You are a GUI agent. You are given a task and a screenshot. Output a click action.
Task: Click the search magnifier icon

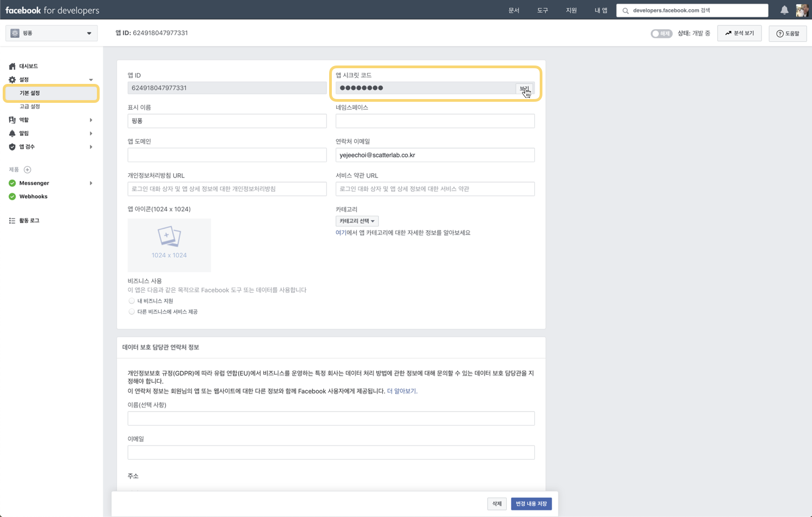(626, 10)
